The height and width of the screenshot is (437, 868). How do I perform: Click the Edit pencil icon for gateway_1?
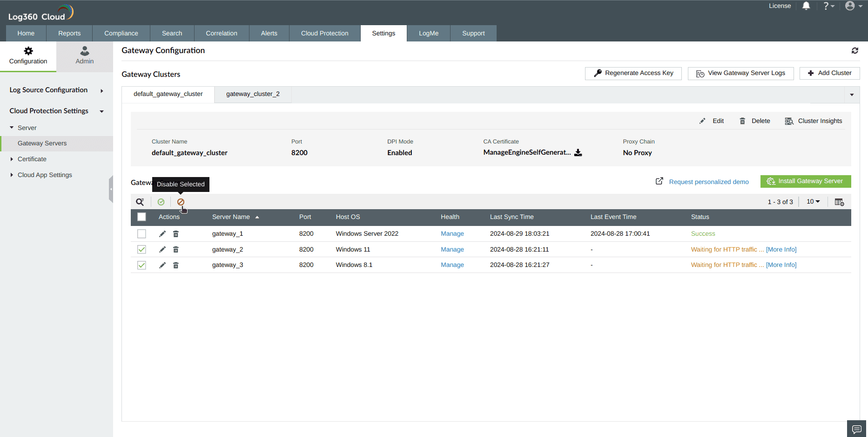(x=162, y=233)
